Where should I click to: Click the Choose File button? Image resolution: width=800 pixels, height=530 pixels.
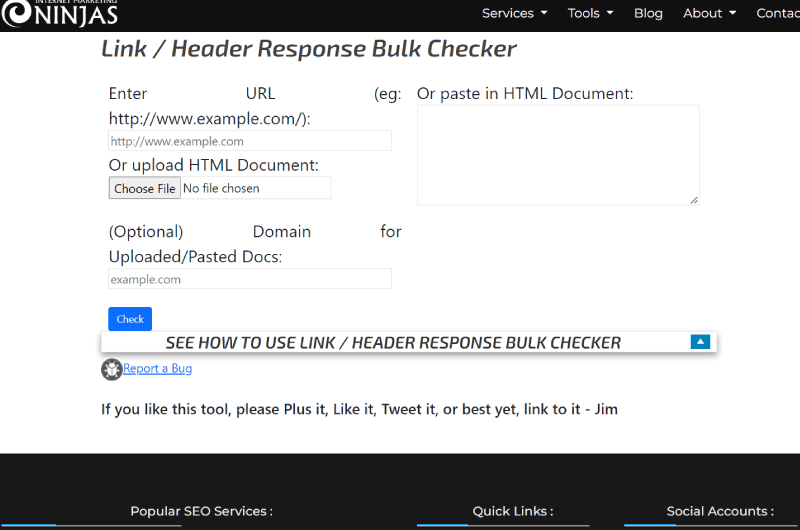tap(144, 188)
